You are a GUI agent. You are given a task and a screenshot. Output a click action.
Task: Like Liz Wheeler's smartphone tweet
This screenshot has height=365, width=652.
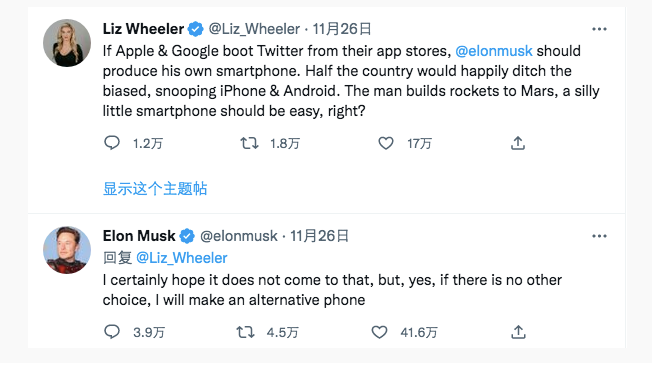coord(385,143)
